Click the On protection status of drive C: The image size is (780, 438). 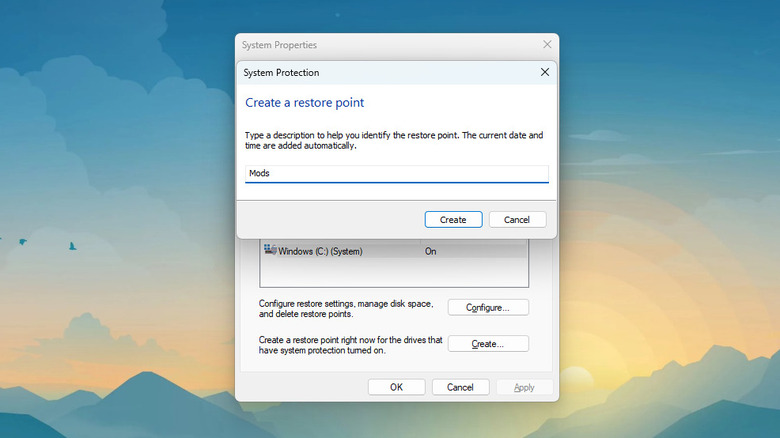click(430, 251)
